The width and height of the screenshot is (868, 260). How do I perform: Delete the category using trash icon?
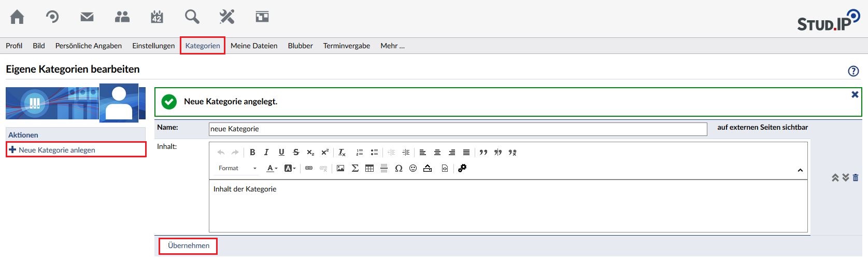[856, 177]
